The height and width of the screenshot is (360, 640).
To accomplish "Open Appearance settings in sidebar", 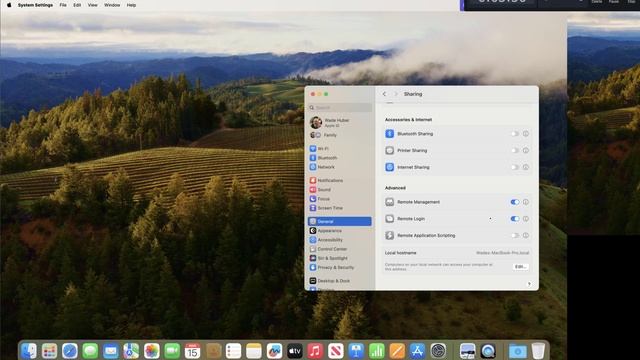I will pos(340,231).
